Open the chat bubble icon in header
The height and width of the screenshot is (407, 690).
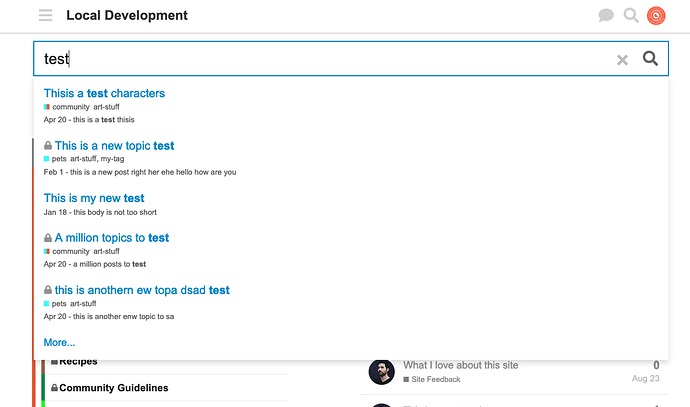point(606,15)
